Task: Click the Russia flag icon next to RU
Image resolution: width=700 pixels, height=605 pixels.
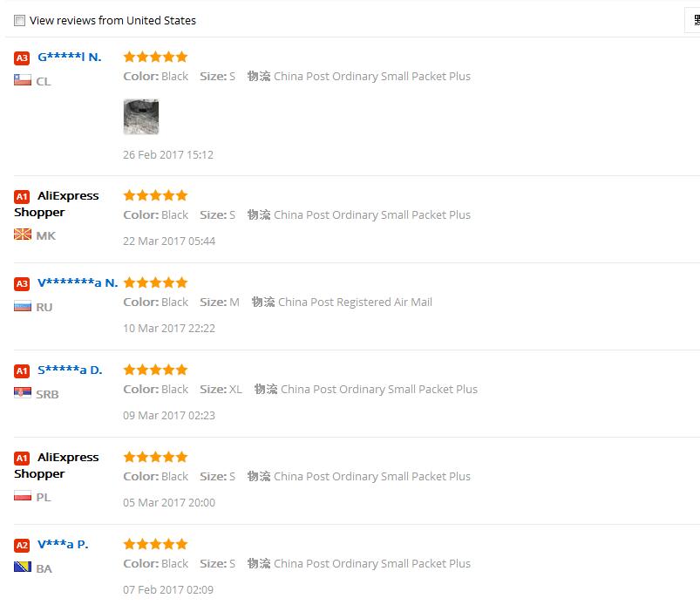Action: 23,306
